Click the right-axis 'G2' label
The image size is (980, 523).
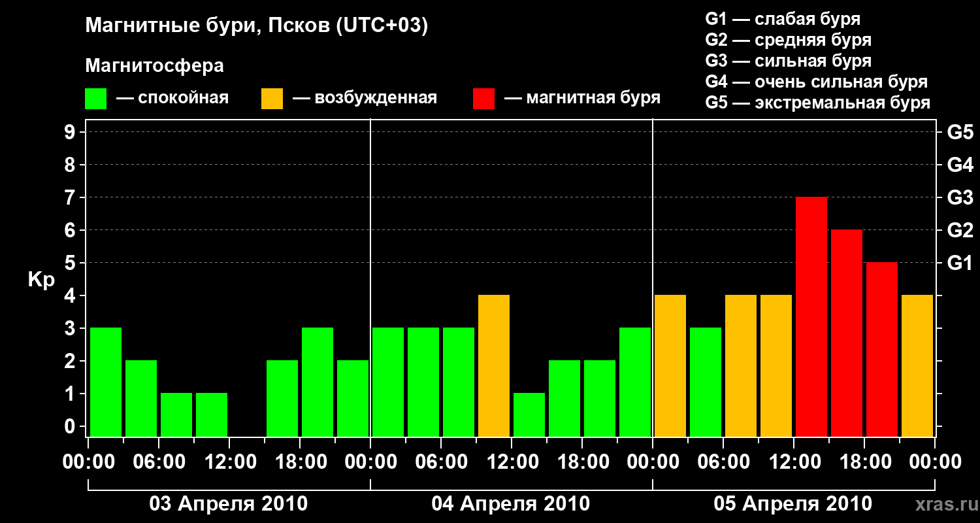point(960,230)
